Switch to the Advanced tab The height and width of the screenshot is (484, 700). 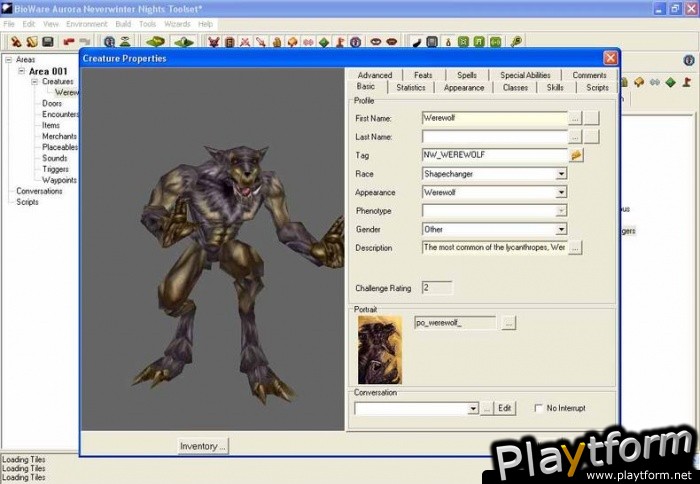(375, 75)
